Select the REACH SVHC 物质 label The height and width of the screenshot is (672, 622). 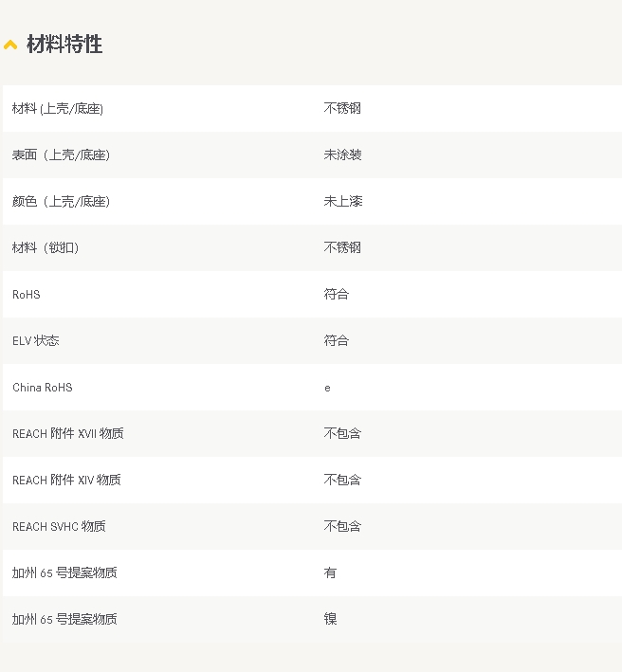coord(59,527)
